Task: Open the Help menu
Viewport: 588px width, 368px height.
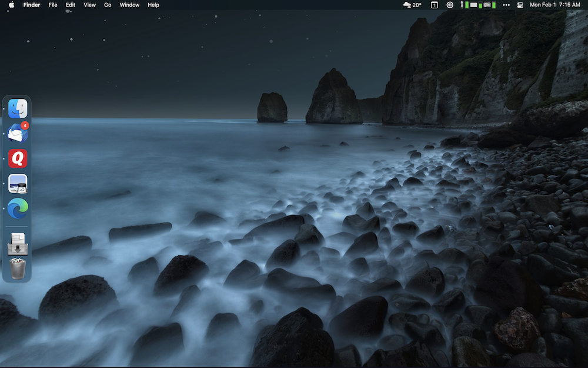Action: pyautogui.click(x=153, y=5)
